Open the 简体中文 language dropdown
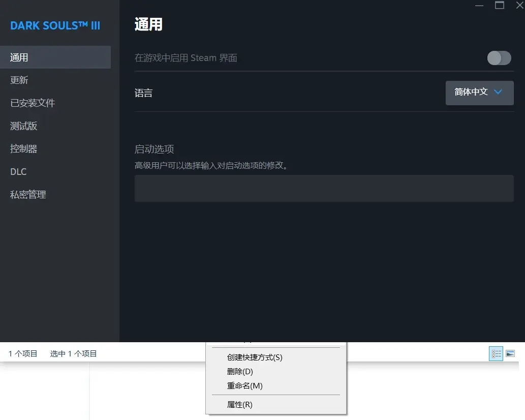Viewport: 525px width, 420px height. click(479, 93)
